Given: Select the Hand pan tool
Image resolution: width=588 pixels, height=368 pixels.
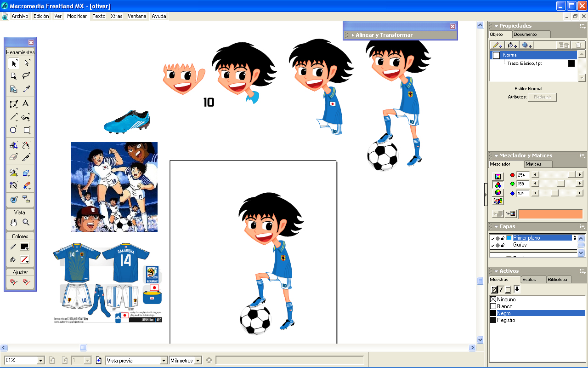Looking at the screenshot, I should (x=14, y=223).
